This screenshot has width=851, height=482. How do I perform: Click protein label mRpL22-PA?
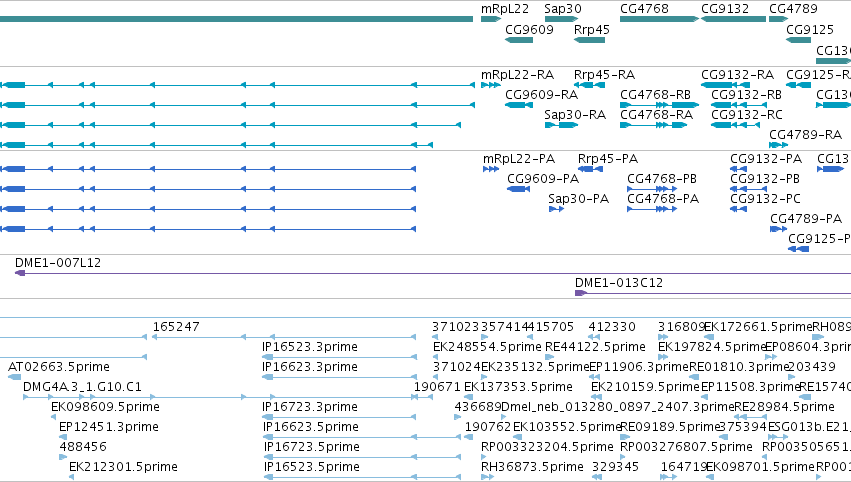(x=519, y=159)
